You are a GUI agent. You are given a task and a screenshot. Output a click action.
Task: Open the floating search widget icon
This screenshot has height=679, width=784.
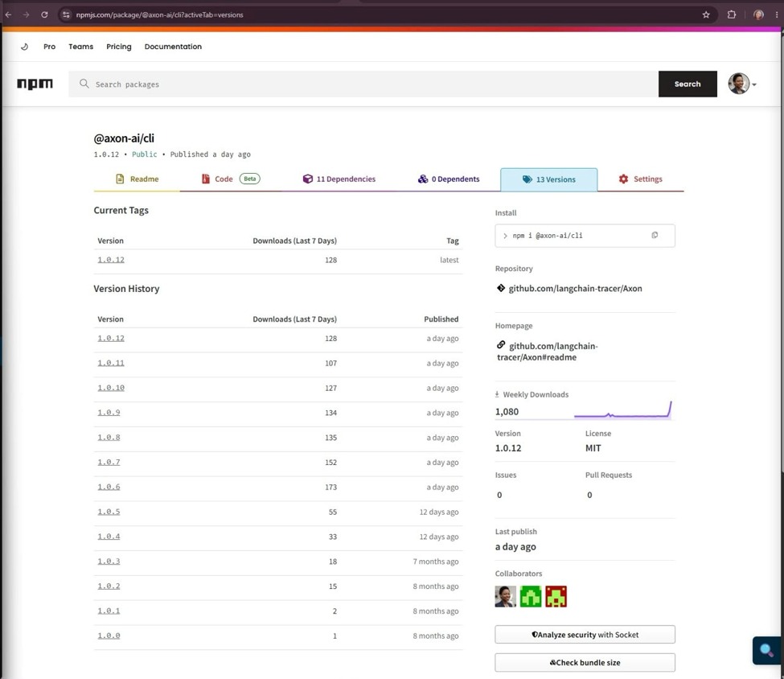(766, 650)
